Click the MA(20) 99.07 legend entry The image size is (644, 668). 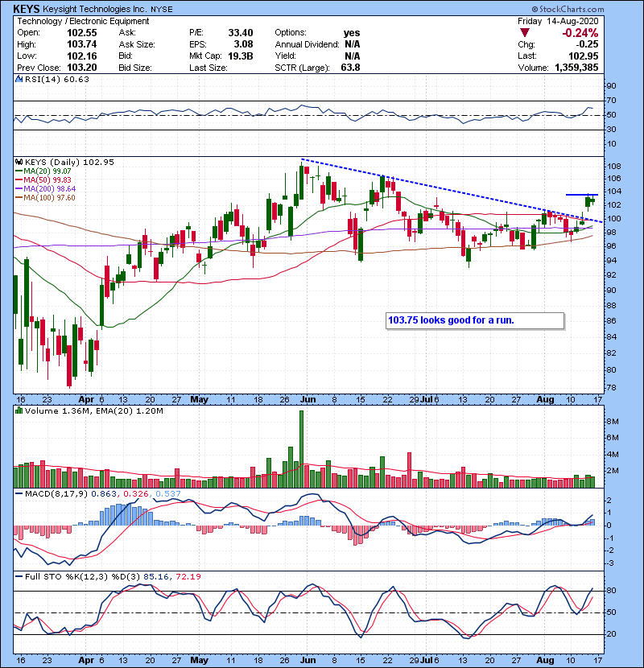pos(43,171)
